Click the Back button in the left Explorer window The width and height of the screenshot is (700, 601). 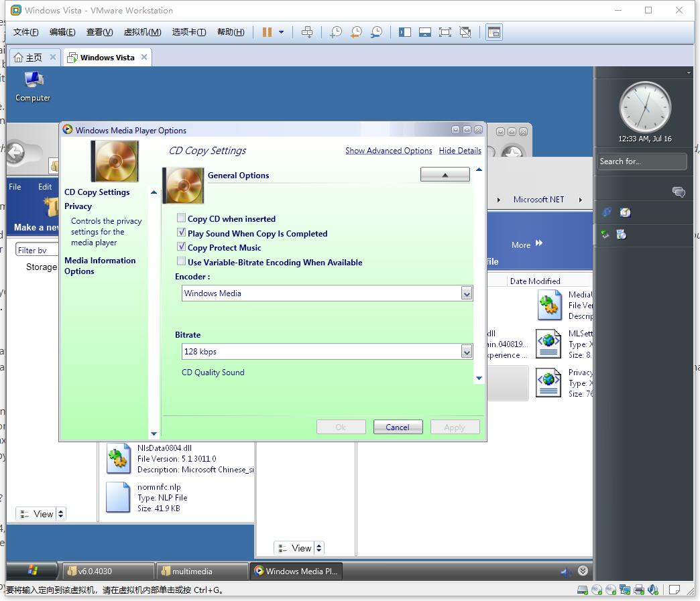(17, 153)
